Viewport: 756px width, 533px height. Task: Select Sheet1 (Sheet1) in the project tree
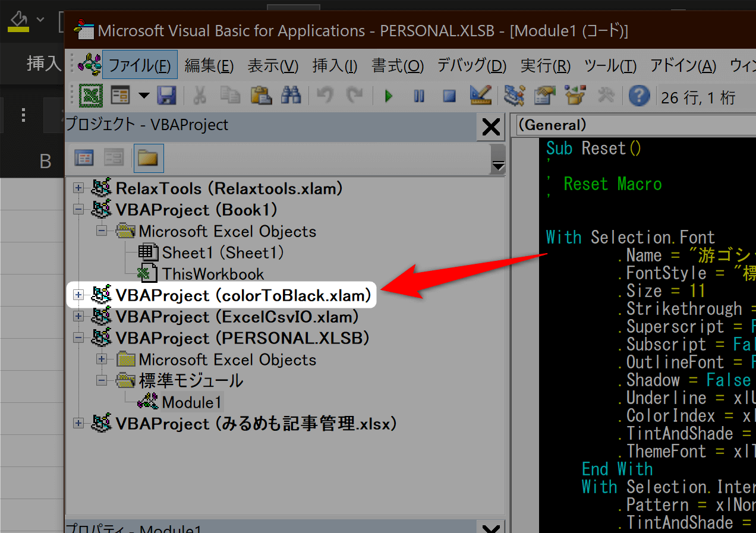(x=223, y=253)
